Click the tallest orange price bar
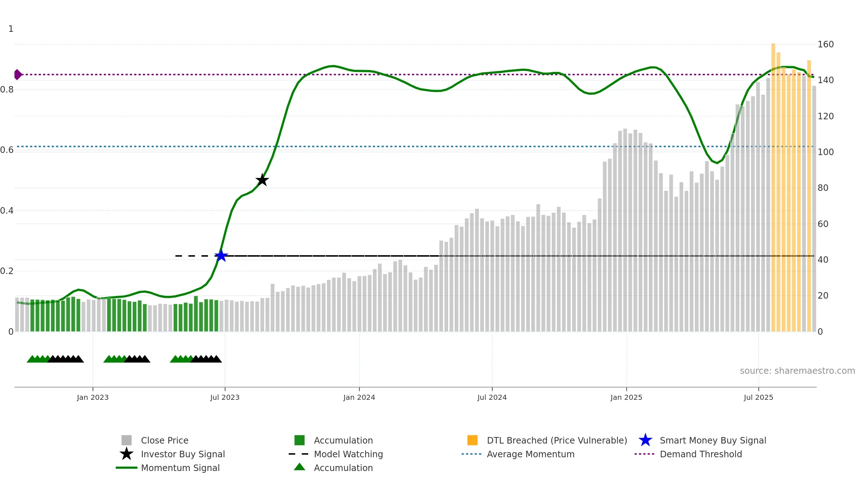Viewport: 868px width, 488px height. (x=773, y=187)
